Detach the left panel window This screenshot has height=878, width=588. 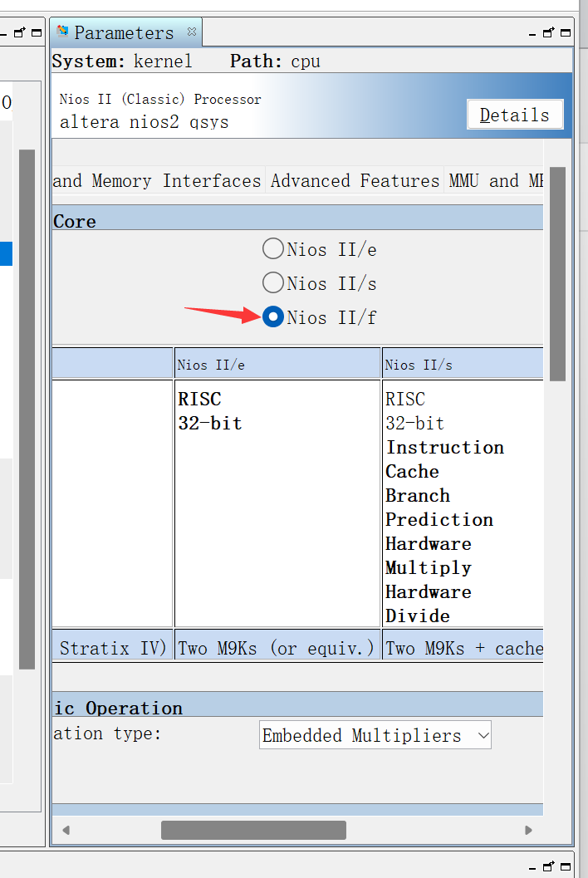pyautogui.click(x=20, y=32)
